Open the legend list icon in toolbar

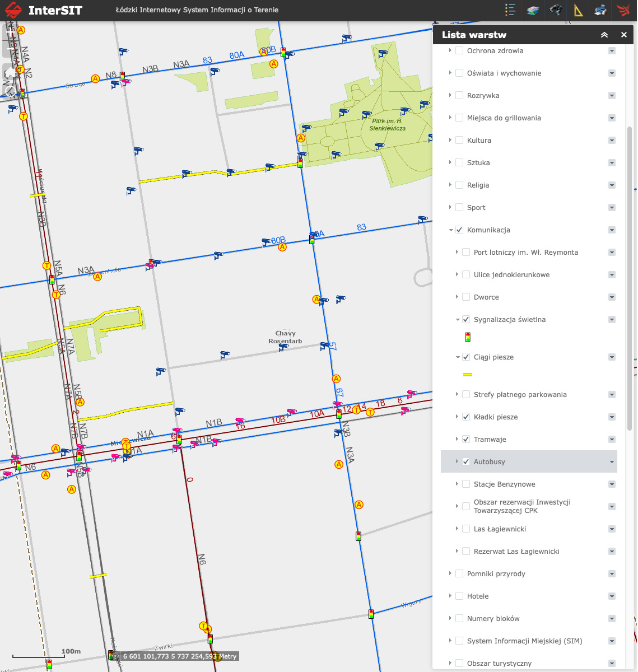pyautogui.click(x=510, y=10)
